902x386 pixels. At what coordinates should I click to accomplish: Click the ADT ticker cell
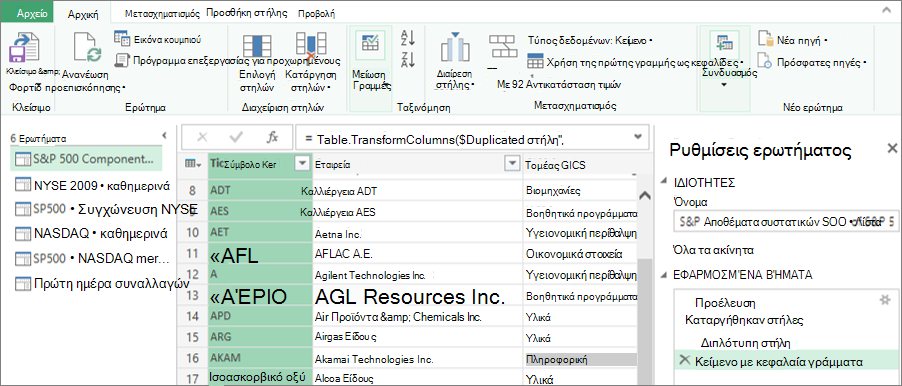[x=259, y=190]
